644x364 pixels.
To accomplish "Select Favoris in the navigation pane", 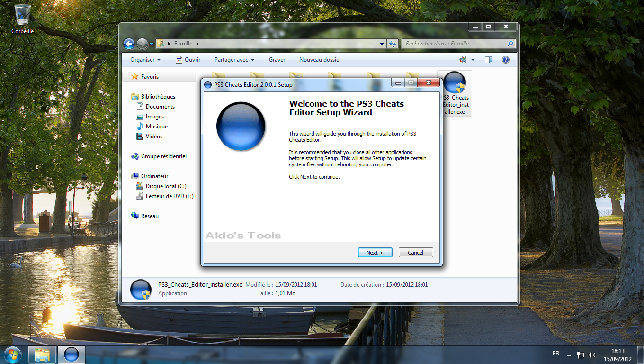I will pos(150,77).
